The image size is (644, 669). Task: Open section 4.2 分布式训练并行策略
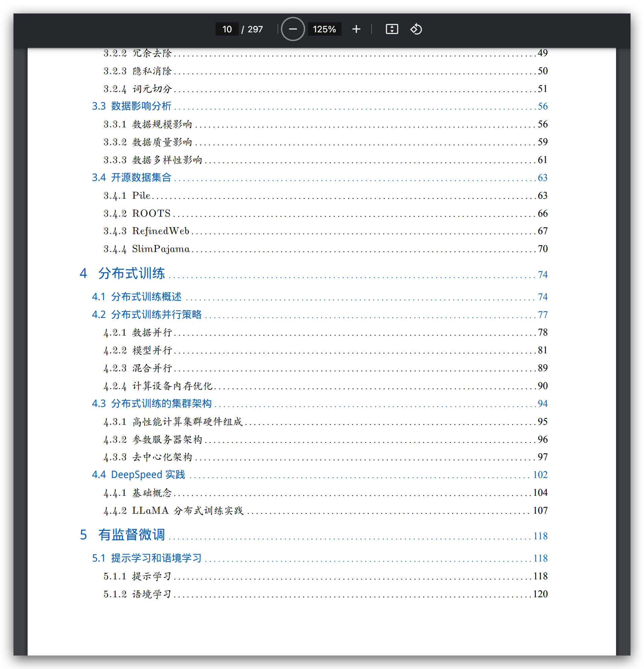pyautogui.click(x=147, y=314)
